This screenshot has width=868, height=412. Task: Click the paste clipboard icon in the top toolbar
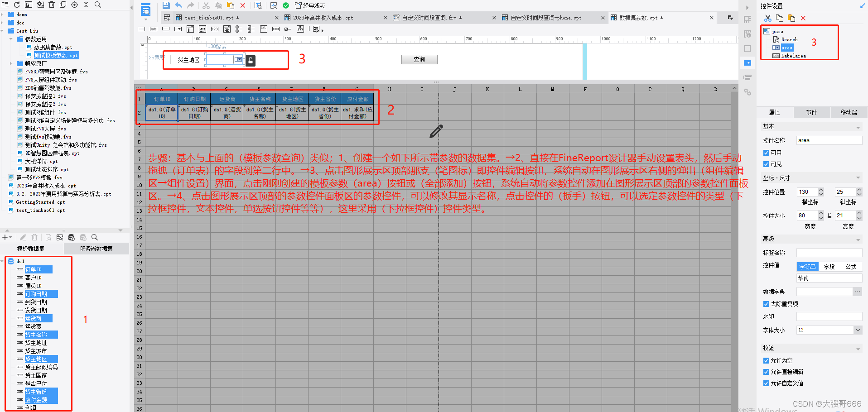coord(231,5)
